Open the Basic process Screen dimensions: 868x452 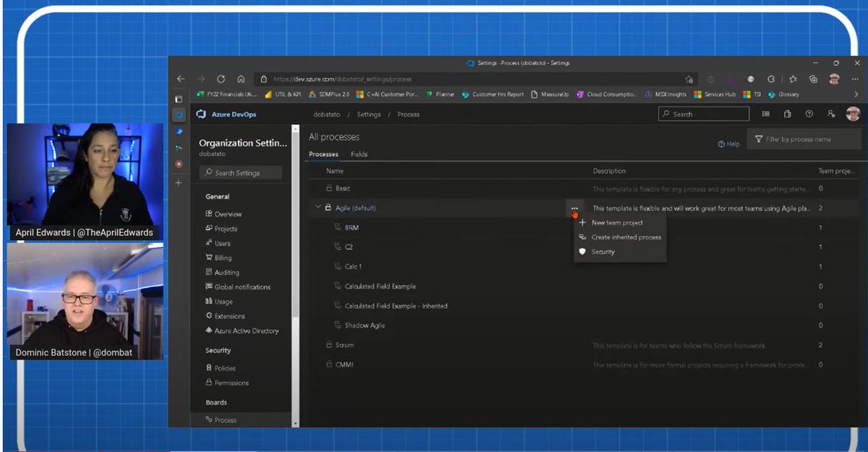coord(343,188)
